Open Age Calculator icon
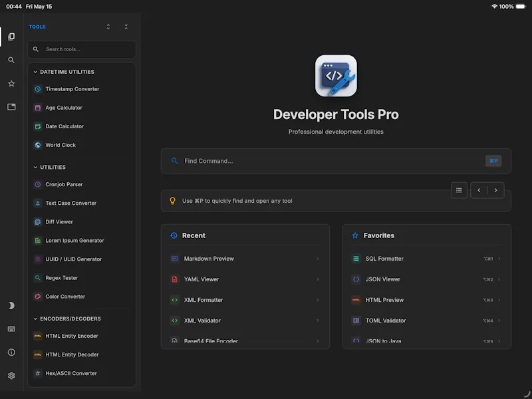This screenshot has height=399, width=532. 38,108
